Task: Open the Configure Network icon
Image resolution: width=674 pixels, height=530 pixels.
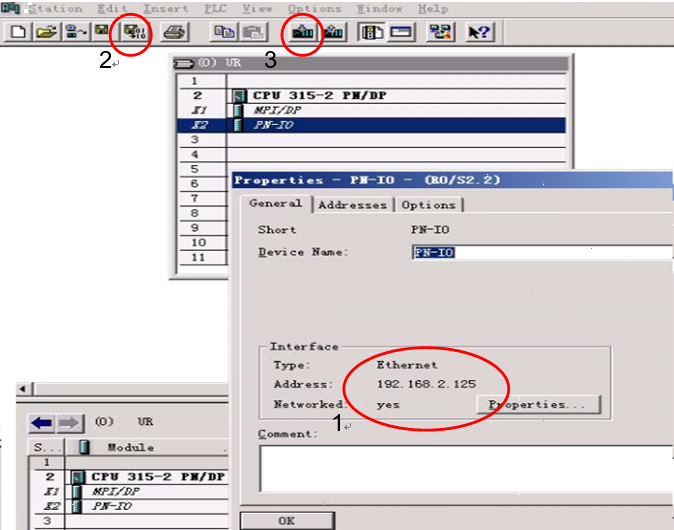Action: pos(441,32)
